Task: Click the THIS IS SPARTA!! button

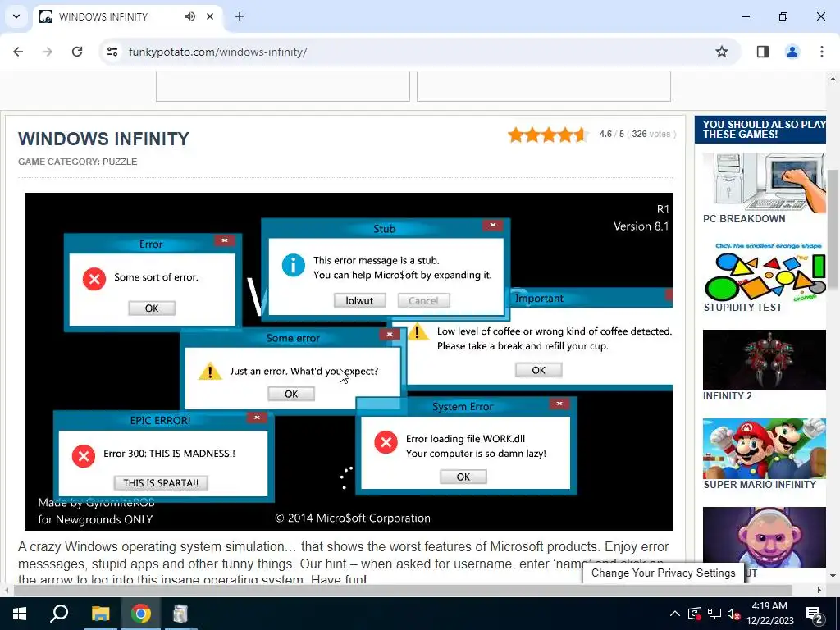Action: pyautogui.click(x=161, y=482)
